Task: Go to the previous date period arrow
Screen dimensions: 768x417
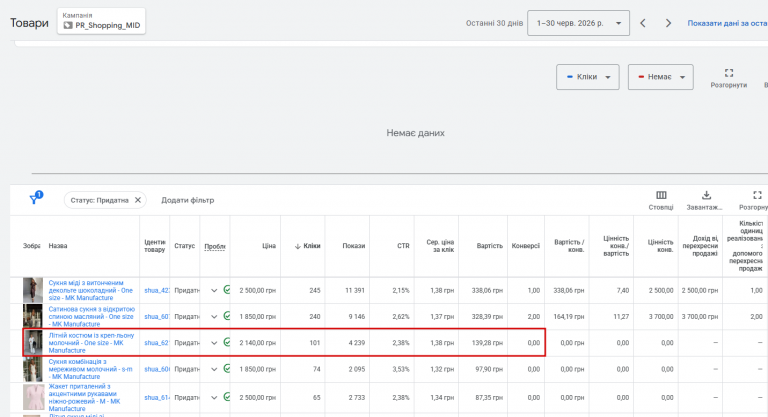Action: pyautogui.click(x=643, y=23)
